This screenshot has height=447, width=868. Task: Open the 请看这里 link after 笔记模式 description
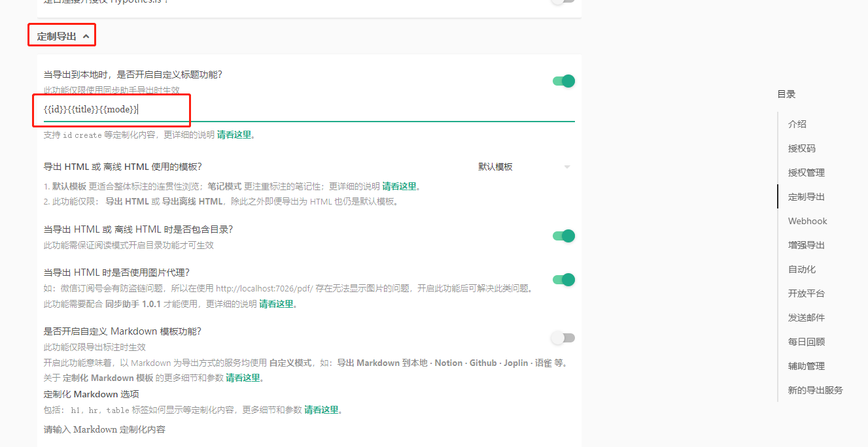(x=400, y=186)
